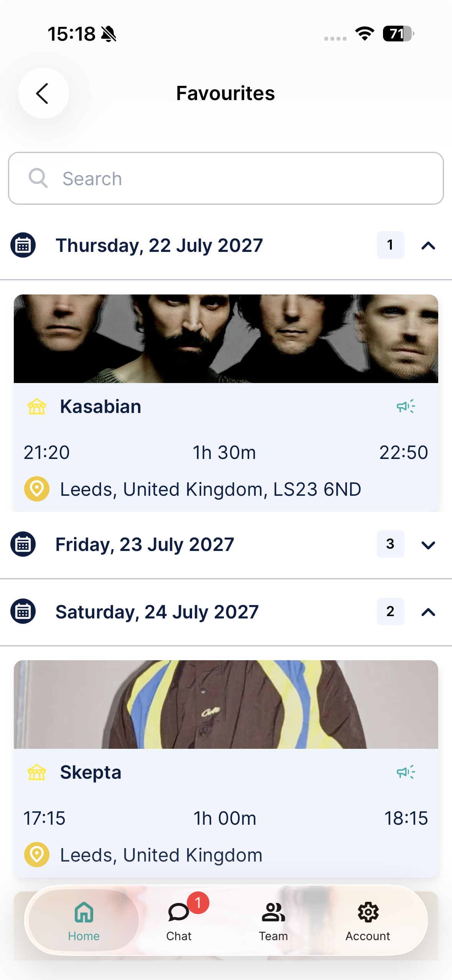
Task: Click calendar icon beside Friday, 23 July
Action: click(x=23, y=544)
